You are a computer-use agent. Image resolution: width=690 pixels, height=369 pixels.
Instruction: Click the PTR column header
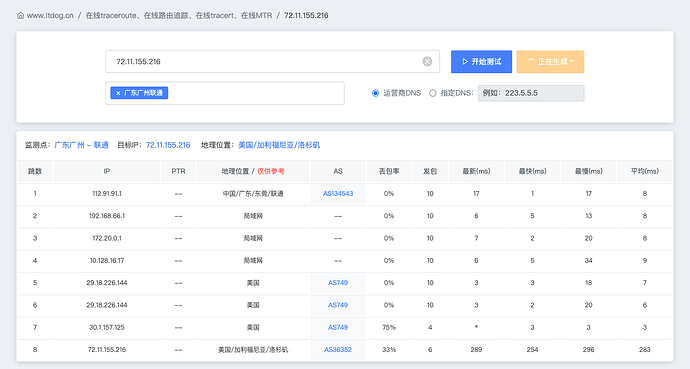[x=178, y=172]
